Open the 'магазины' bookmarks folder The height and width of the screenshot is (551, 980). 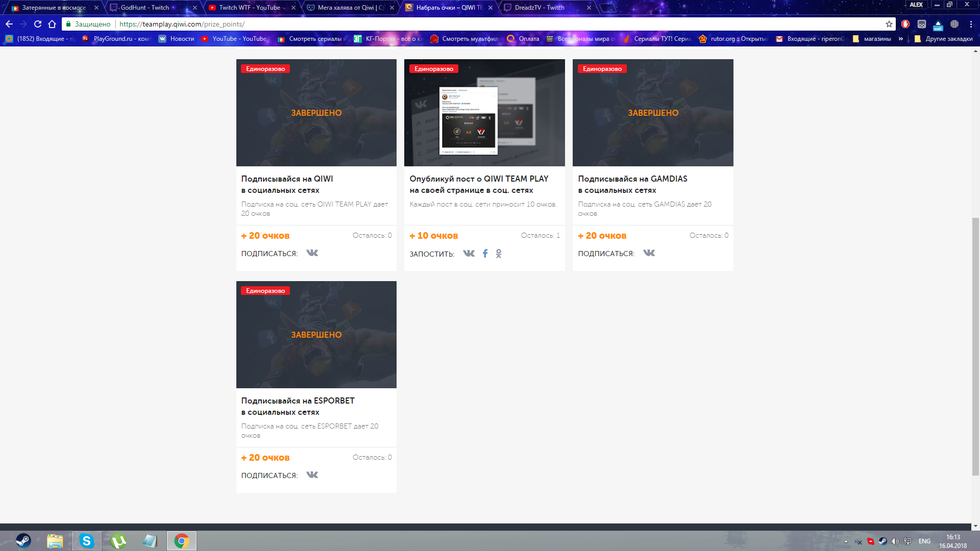point(872,39)
